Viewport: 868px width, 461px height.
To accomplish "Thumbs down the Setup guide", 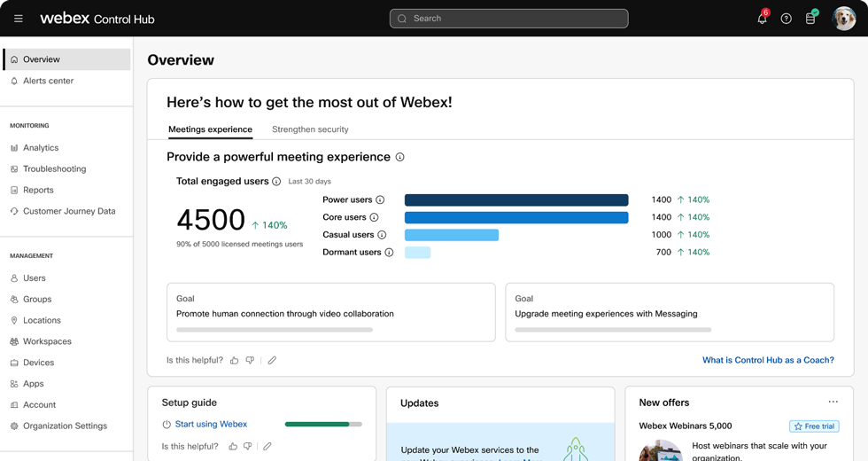I will [x=247, y=446].
